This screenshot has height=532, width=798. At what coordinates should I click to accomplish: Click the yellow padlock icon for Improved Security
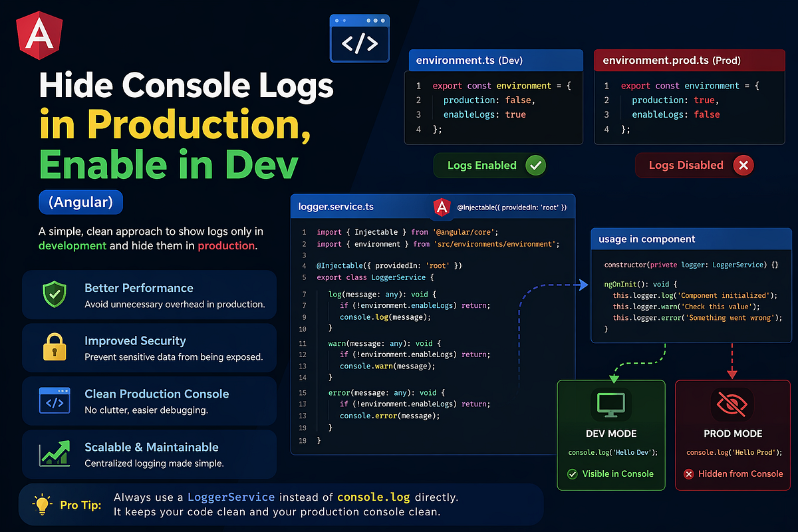[54, 347]
